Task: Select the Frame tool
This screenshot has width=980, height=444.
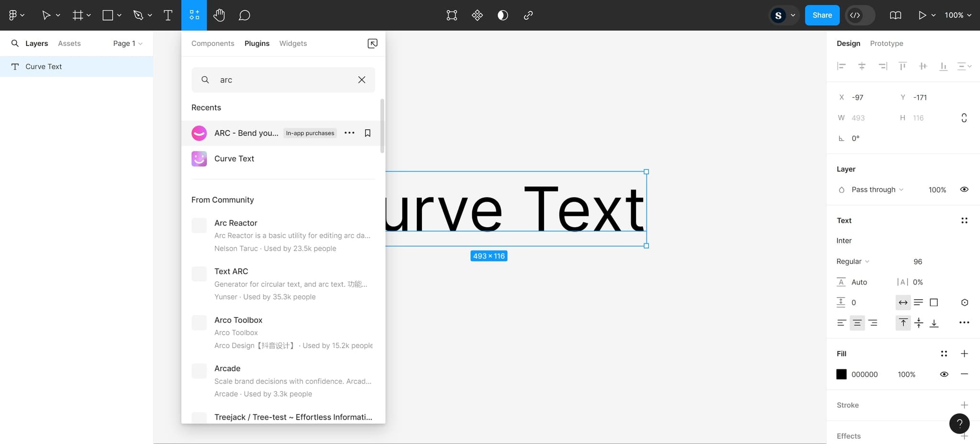Action: click(77, 15)
